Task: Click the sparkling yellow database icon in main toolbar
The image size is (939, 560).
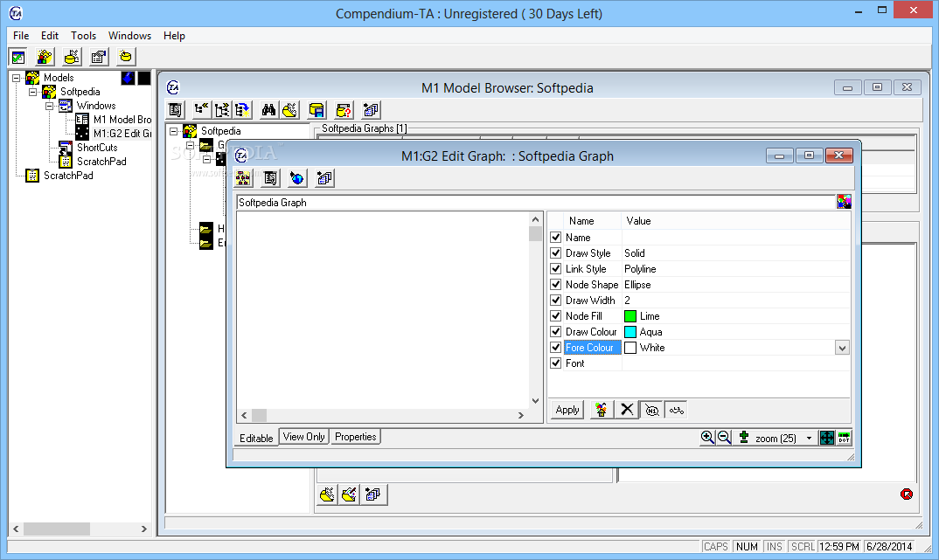Action: pos(72,57)
